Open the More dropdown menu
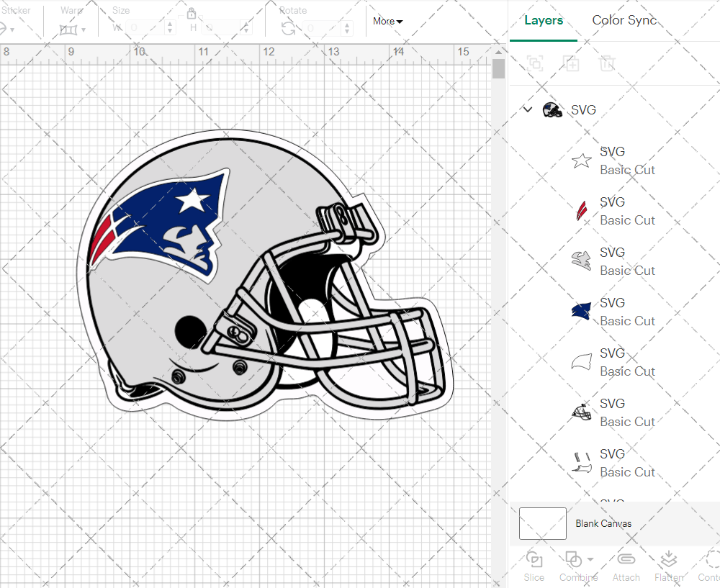This screenshot has height=588, width=720. (387, 21)
